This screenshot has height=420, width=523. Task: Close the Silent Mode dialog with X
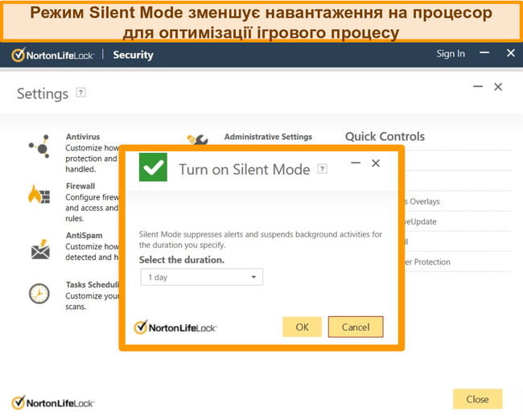pyautogui.click(x=376, y=163)
